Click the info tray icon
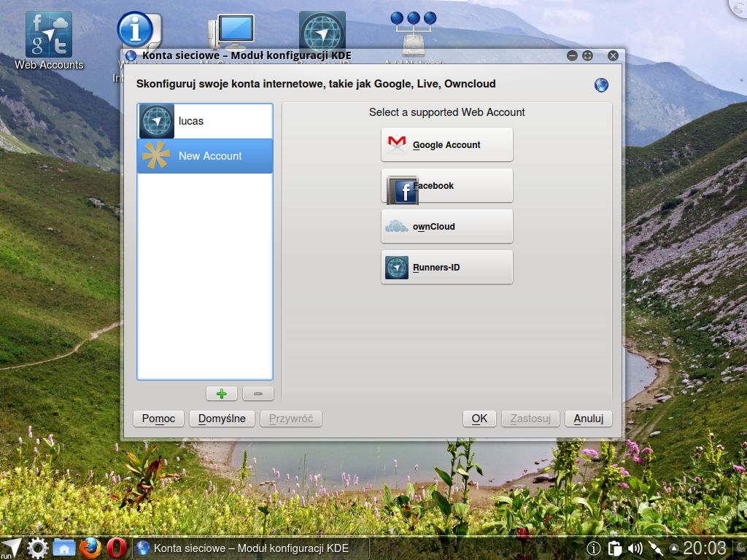 click(x=593, y=548)
